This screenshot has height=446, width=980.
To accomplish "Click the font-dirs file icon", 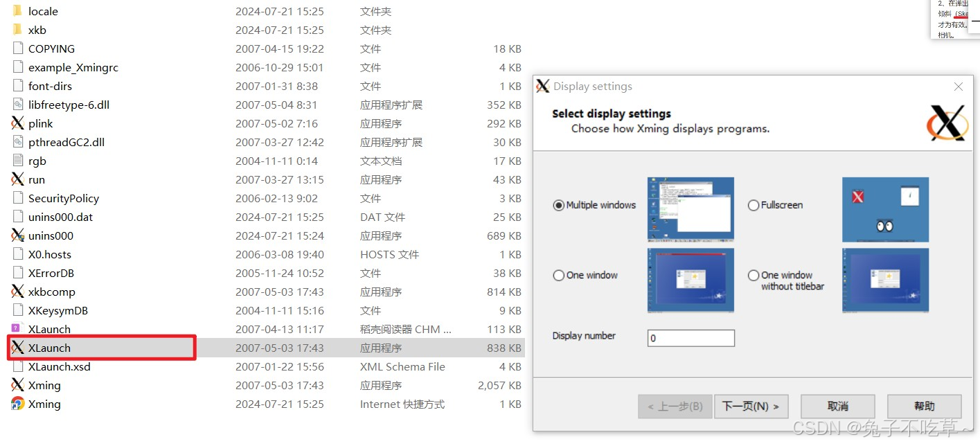I will (x=17, y=86).
